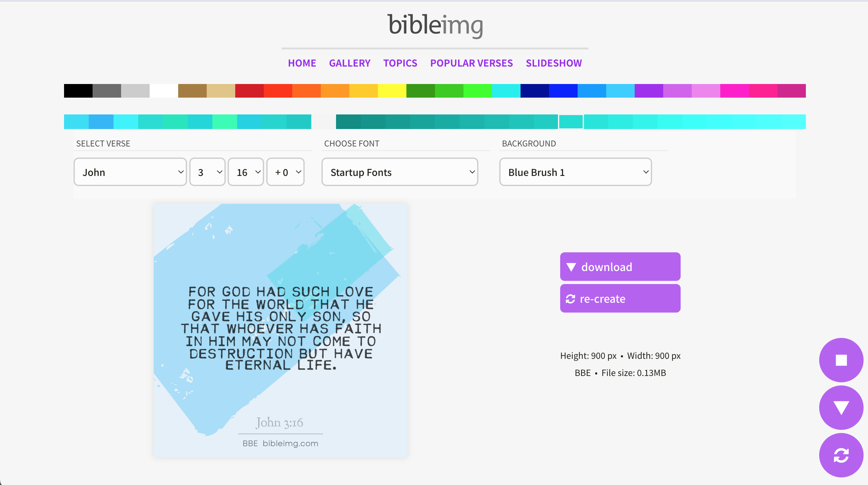Open the Startup Fonts font dropdown
Screen dimensions: 868x485
point(400,172)
